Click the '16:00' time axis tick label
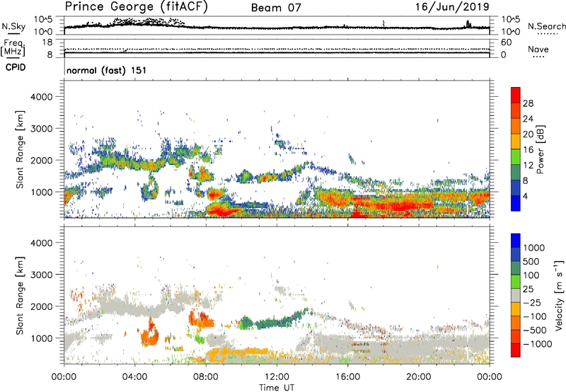The image size is (566, 392). click(x=347, y=377)
